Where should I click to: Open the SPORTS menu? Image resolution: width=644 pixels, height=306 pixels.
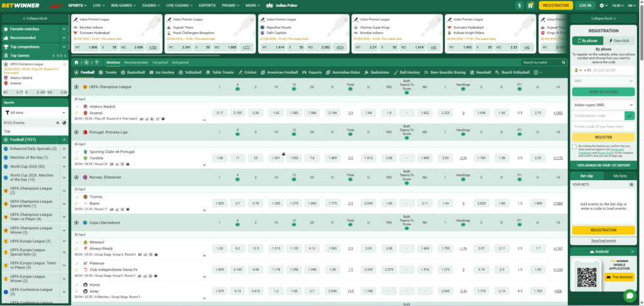pos(77,5)
